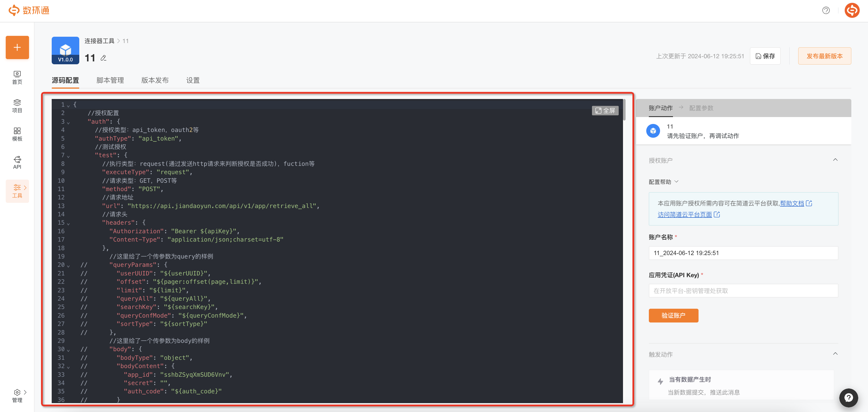Click external link icon next to 帮助文档
The height and width of the screenshot is (412, 868).
click(x=809, y=203)
